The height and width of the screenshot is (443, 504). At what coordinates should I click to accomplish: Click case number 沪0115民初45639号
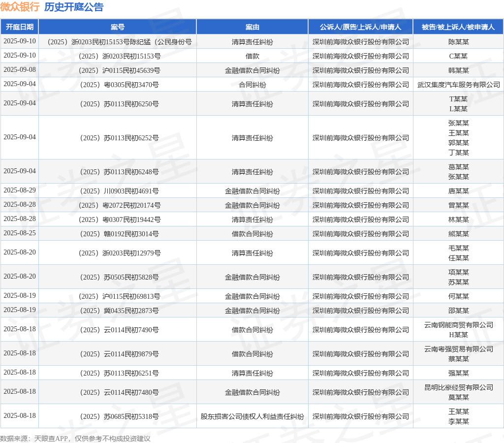click(x=120, y=70)
